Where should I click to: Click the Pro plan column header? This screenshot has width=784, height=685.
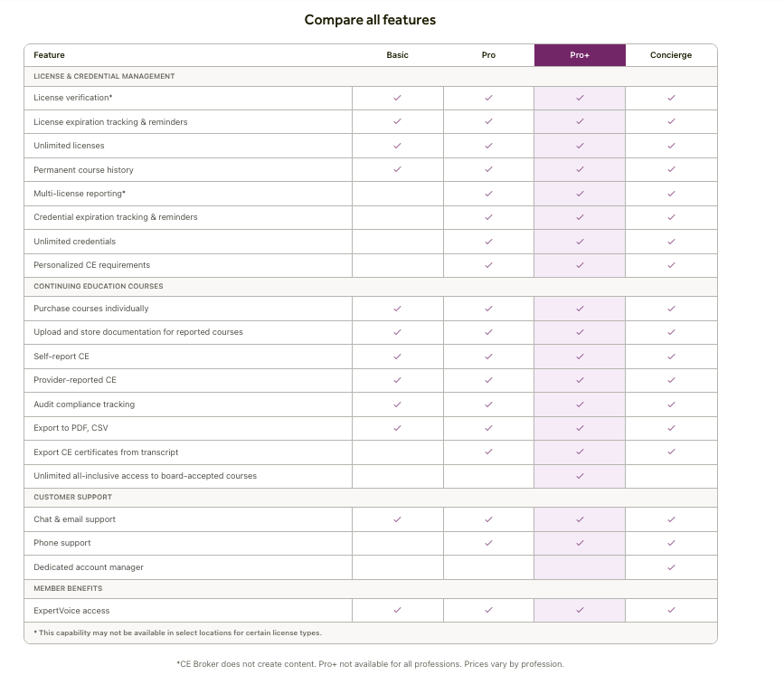pos(488,55)
